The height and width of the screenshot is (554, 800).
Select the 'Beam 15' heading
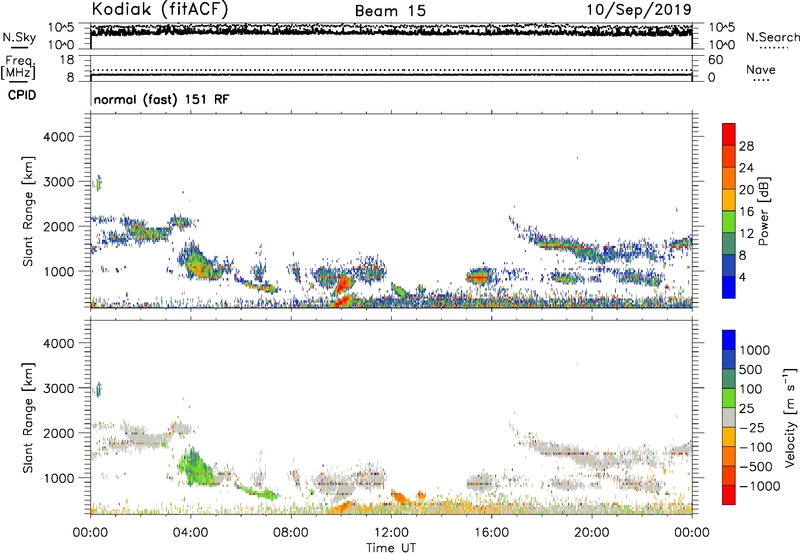click(390, 11)
